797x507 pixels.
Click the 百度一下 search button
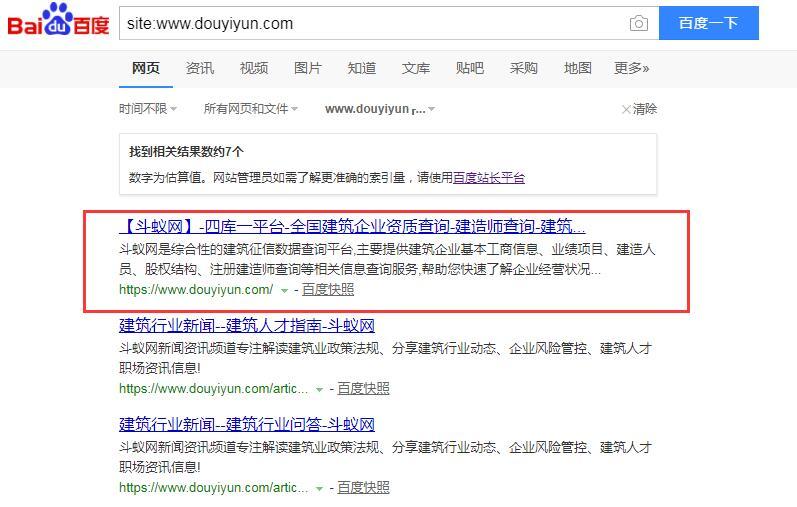709,23
